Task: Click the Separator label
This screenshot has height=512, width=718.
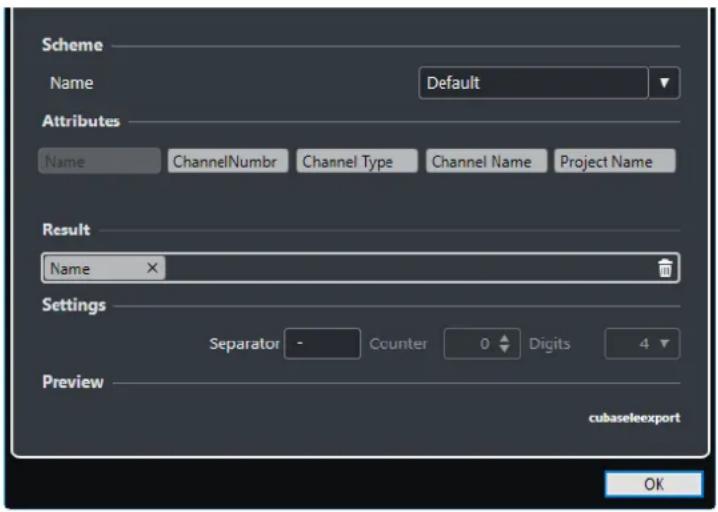Action: tap(244, 343)
